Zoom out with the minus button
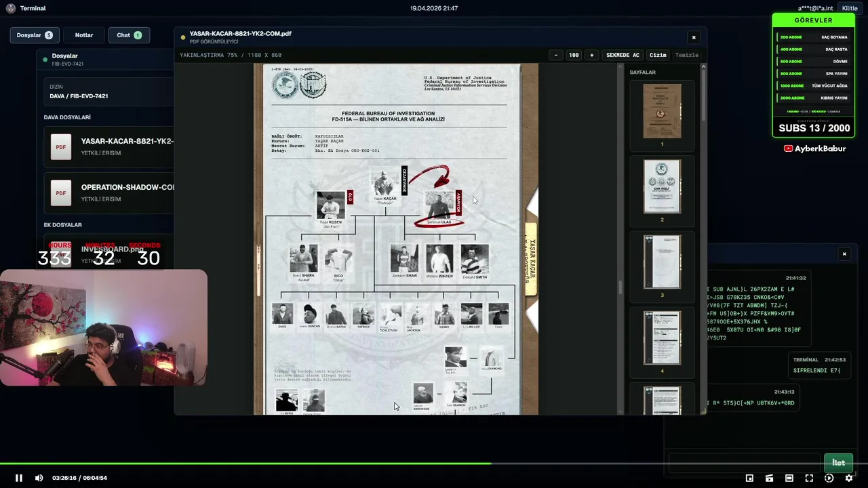868x488 pixels. [556, 55]
